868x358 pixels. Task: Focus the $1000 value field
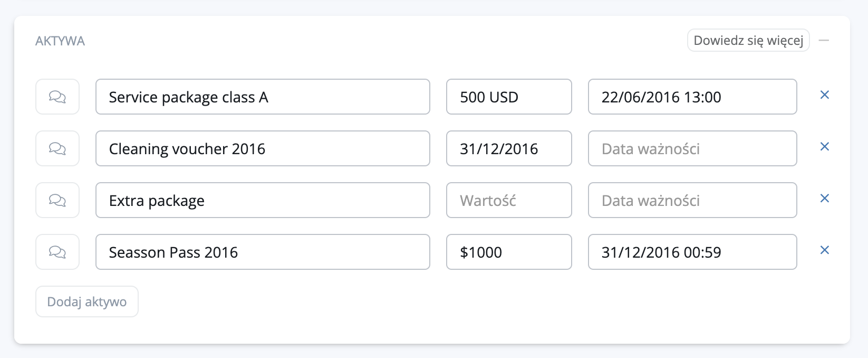pos(509,252)
